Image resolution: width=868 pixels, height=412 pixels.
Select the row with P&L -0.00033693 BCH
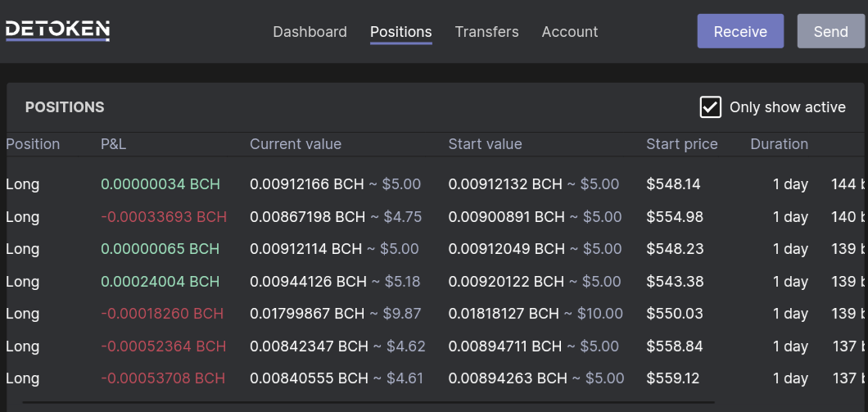pyautogui.click(x=435, y=216)
